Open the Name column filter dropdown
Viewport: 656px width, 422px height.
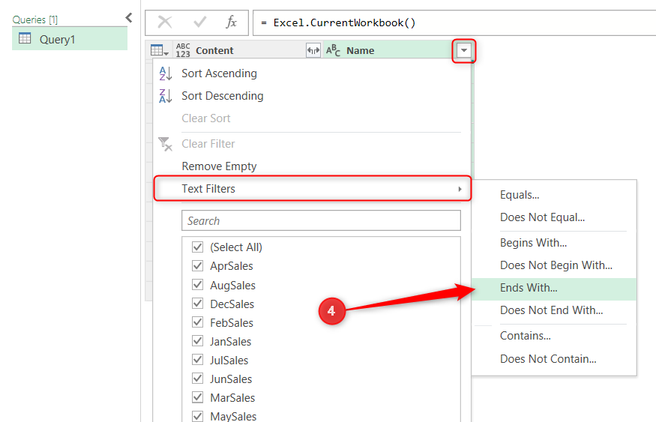(x=464, y=51)
